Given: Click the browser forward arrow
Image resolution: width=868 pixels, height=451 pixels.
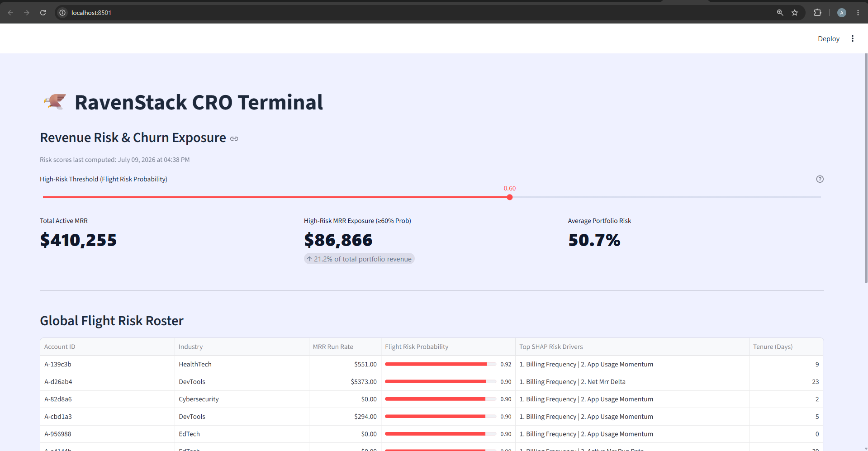Looking at the screenshot, I should [x=27, y=13].
